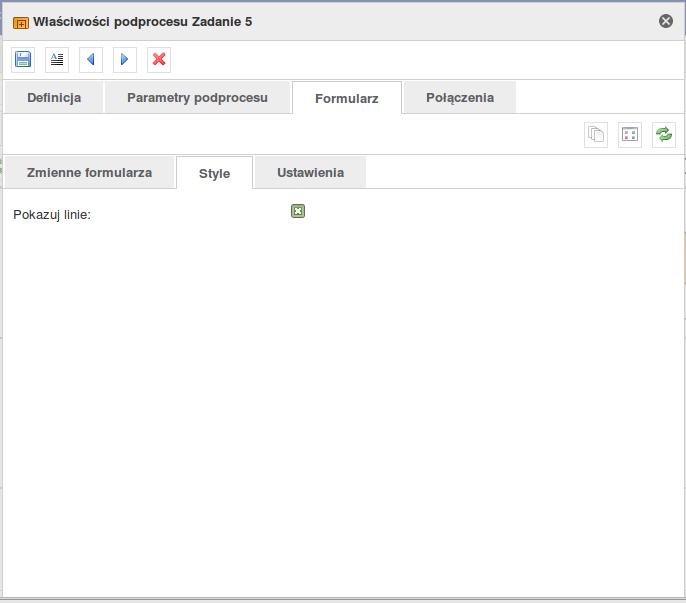Image resolution: width=686 pixels, height=603 pixels.
Task: Go to previous with blue left arrow
Action: click(91, 60)
